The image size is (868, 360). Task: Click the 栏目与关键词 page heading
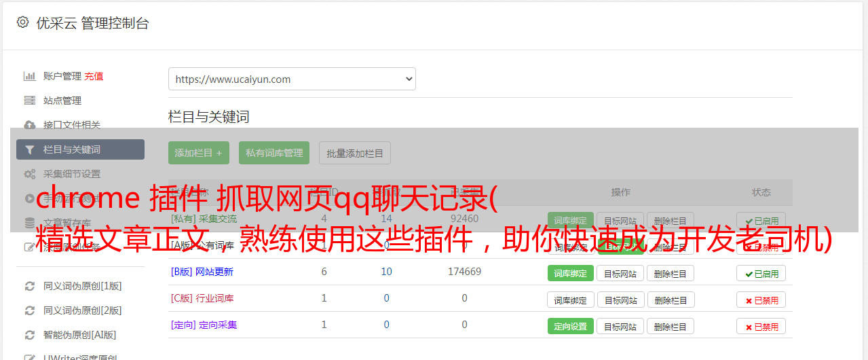click(x=209, y=117)
